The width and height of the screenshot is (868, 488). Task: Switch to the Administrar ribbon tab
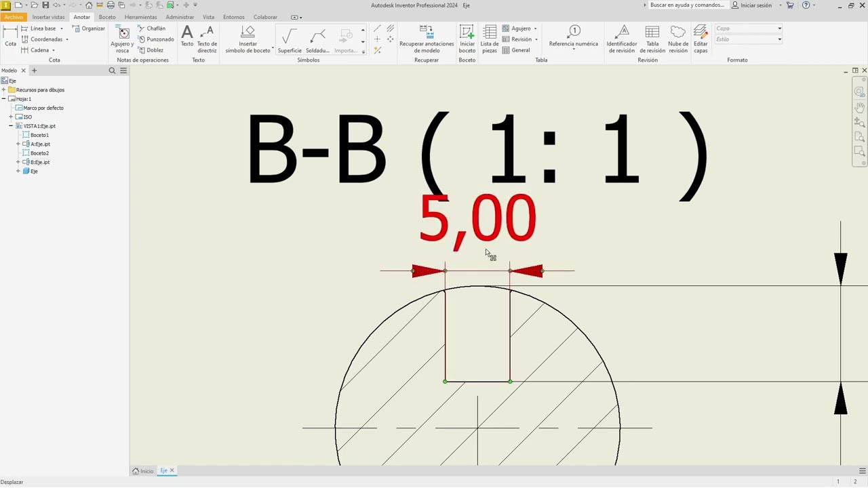point(180,17)
